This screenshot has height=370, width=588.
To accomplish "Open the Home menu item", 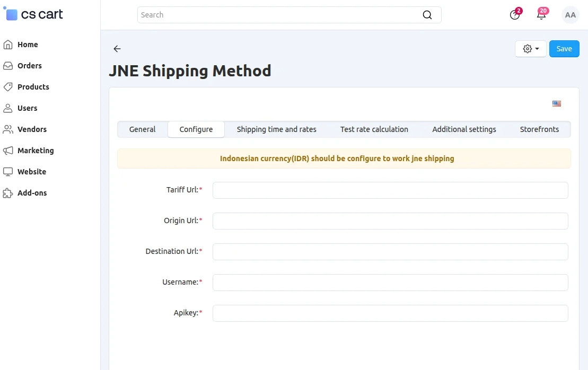I will coord(28,45).
